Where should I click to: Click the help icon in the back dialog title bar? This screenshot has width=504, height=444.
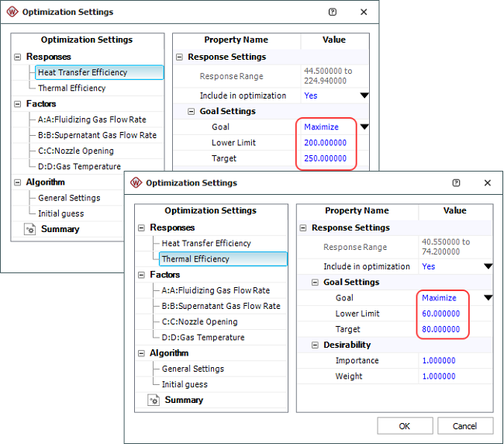tap(333, 12)
